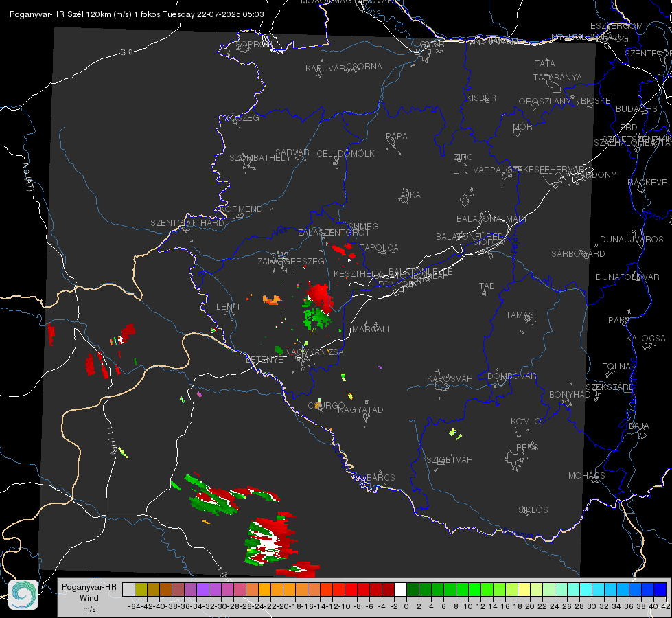Click the dark blue swatch between 40 and 42
Screen dimensions: 672x618
pyautogui.click(x=660, y=590)
